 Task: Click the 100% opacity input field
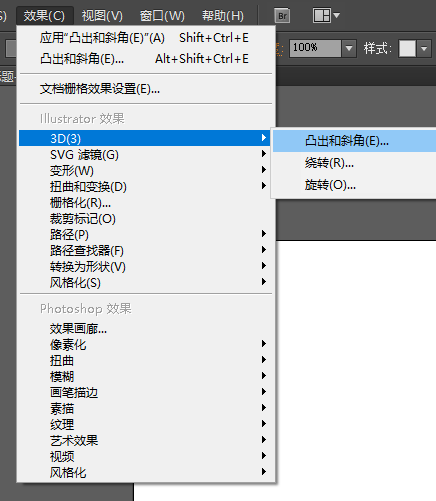click(315, 49)
